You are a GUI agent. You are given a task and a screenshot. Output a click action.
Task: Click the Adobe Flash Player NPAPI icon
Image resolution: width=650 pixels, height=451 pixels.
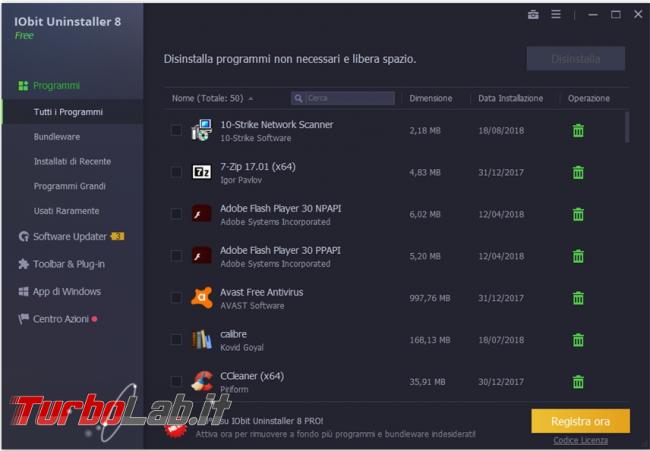[202, 214]
